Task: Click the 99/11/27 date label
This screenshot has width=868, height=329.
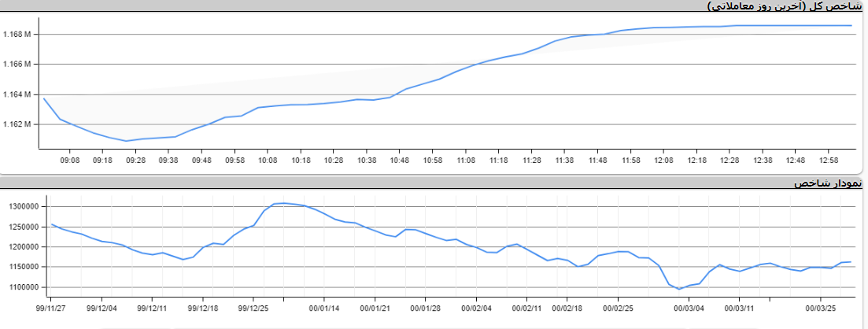Action: [53, 309]
